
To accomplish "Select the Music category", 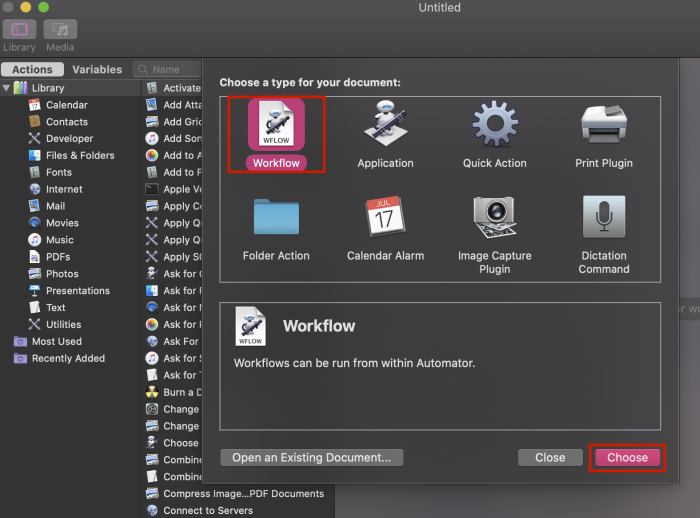I will tap(59, 240).
